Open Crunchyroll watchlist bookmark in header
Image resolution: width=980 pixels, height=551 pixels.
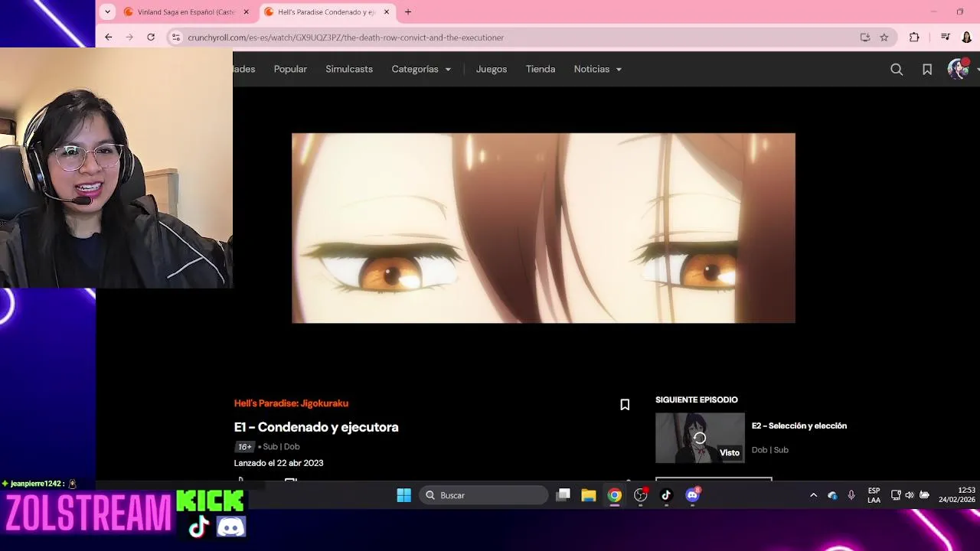(x=927, y=70)
